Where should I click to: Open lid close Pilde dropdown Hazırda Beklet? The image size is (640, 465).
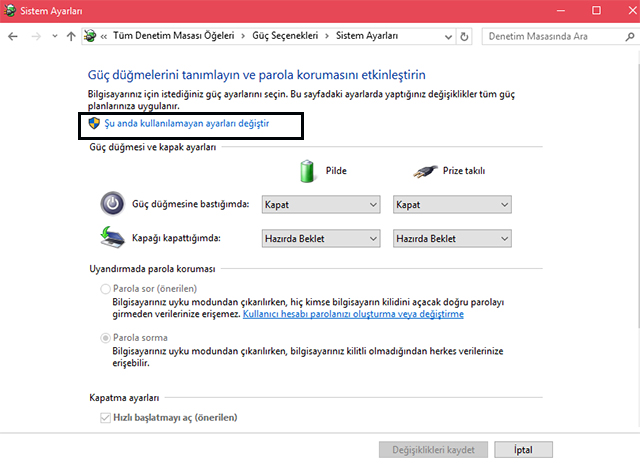point(321,238)
